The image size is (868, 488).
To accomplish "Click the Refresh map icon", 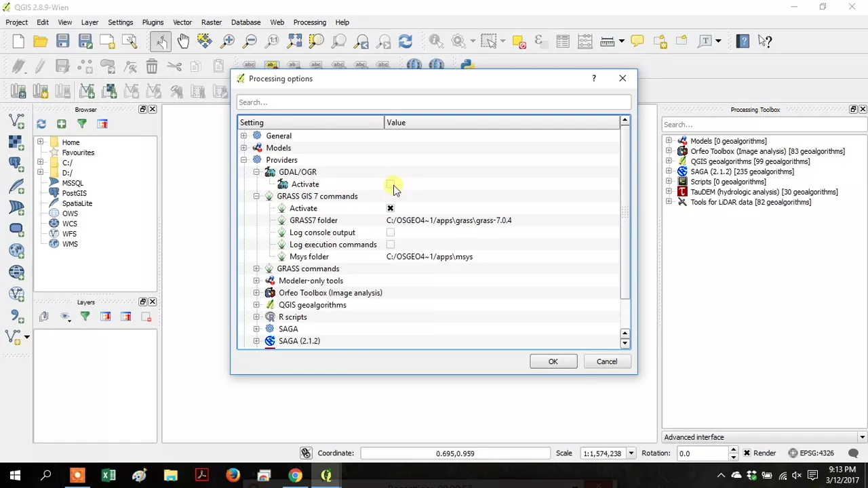I will click(x=406, y=41).
